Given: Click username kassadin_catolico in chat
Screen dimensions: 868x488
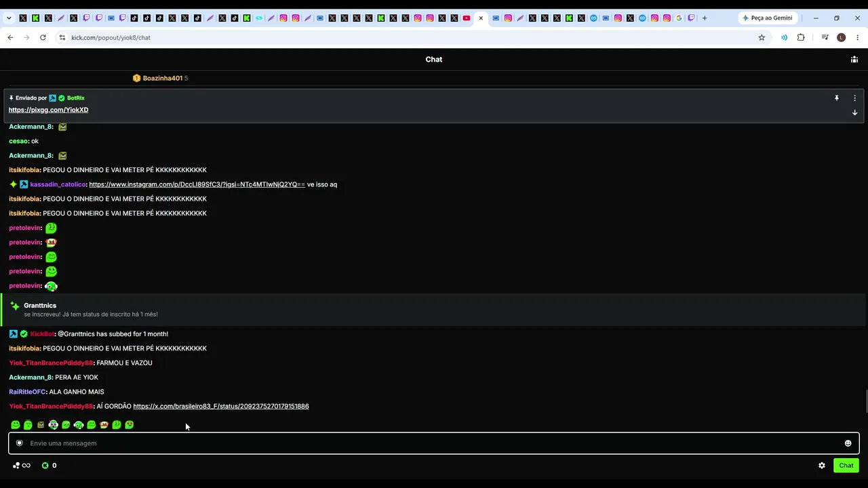Looking at the screenshot, I should click(x=58, y=184).
